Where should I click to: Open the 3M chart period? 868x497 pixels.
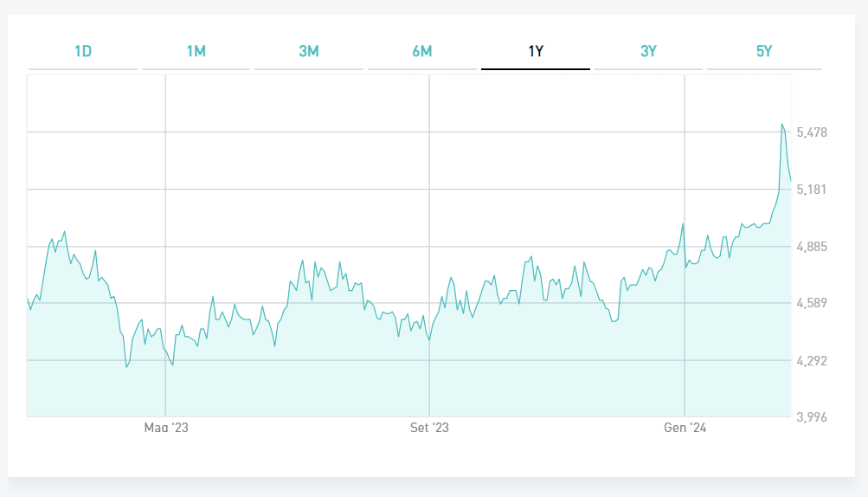pyautogui.click(x=309, y=52)
